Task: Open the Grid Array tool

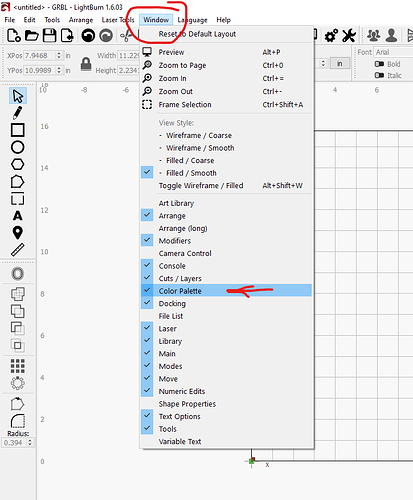Action: pyautogui.click(x=18, y=366)
